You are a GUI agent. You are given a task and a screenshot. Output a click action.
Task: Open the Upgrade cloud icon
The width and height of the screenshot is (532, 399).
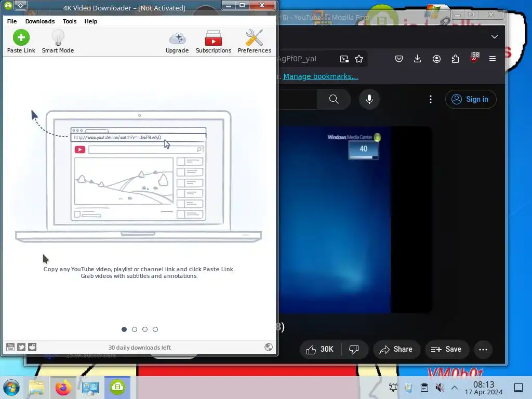(x=177, y=42)
